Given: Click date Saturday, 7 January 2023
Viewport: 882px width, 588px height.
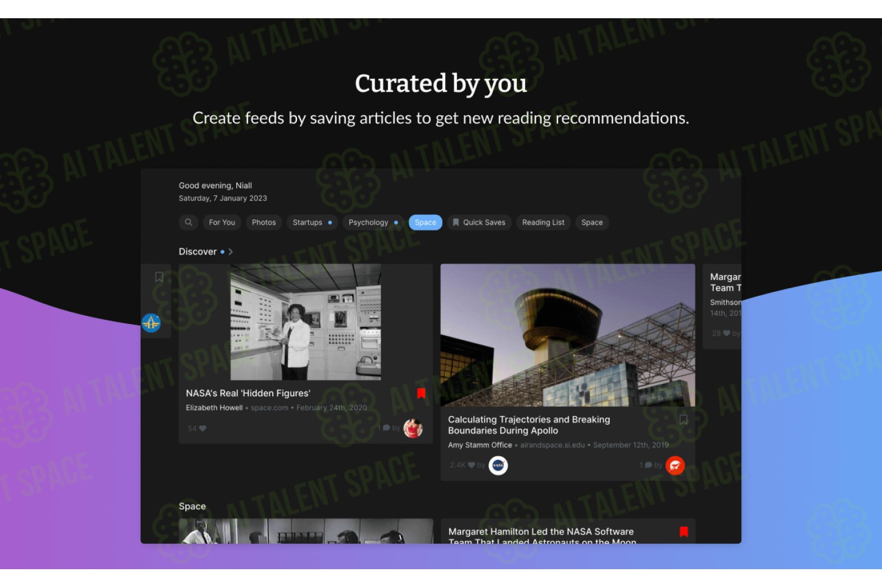Looking at the screenshot, I should tap(223, 199).
